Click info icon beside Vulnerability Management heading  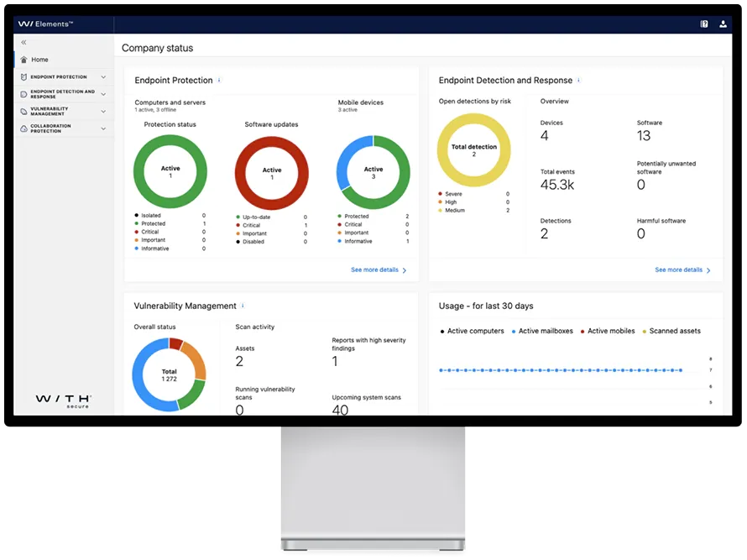tap(243, 306)
